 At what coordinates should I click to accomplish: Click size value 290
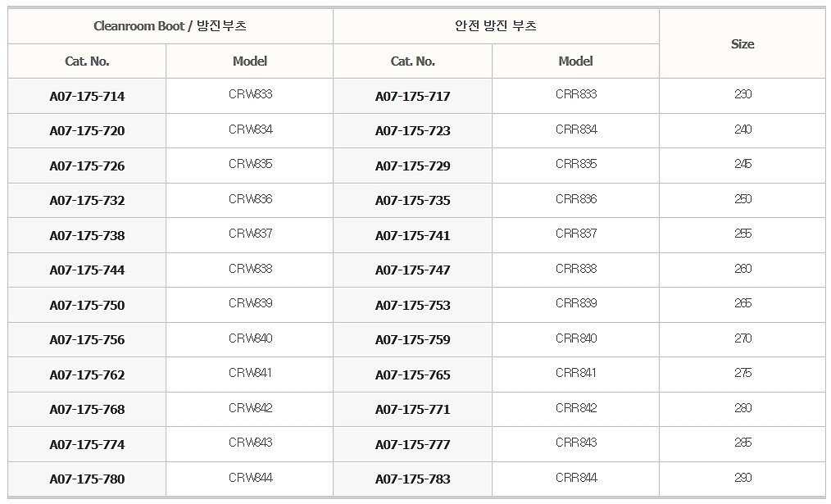click(x=742, y=478)
